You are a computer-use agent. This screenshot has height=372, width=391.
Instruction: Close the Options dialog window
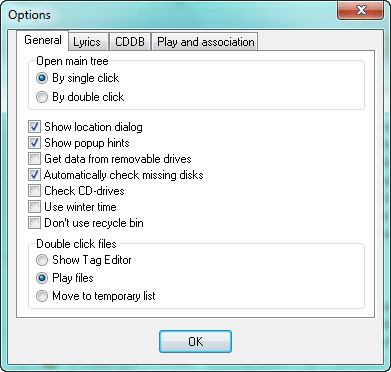pyautogui.click(x=361, y=11)
